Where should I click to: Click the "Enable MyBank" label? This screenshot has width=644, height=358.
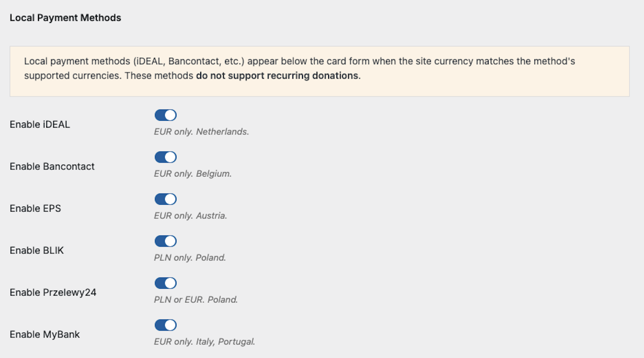44,335
